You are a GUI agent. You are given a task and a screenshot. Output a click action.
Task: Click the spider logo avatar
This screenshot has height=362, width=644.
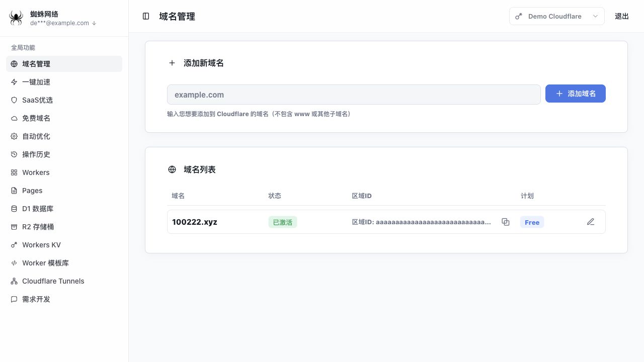[x=16, y=18]
